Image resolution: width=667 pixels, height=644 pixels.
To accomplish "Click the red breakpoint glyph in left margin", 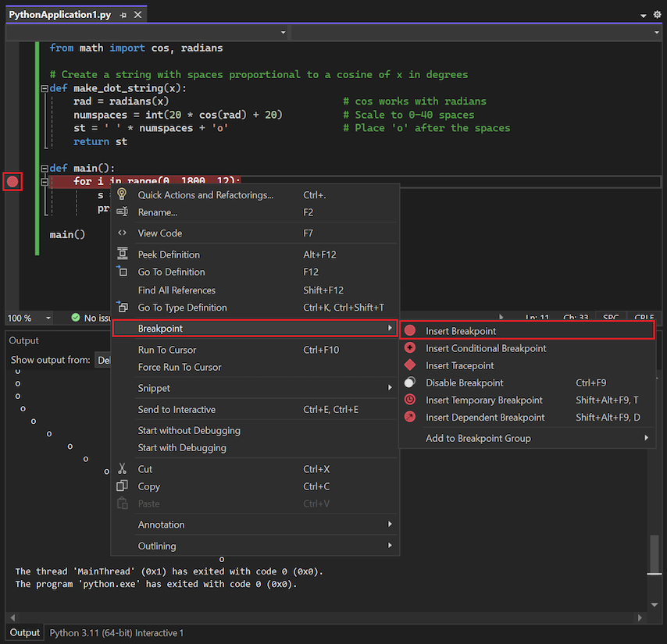I will pos(12,181).
